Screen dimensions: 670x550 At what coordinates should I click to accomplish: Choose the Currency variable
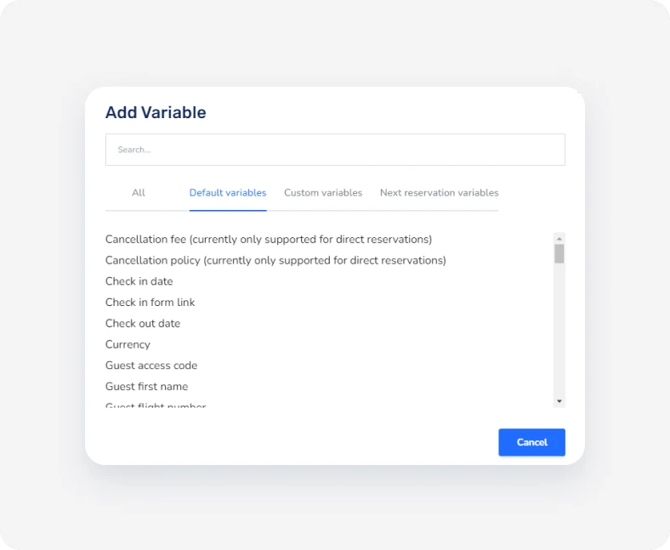coord(128,345)
